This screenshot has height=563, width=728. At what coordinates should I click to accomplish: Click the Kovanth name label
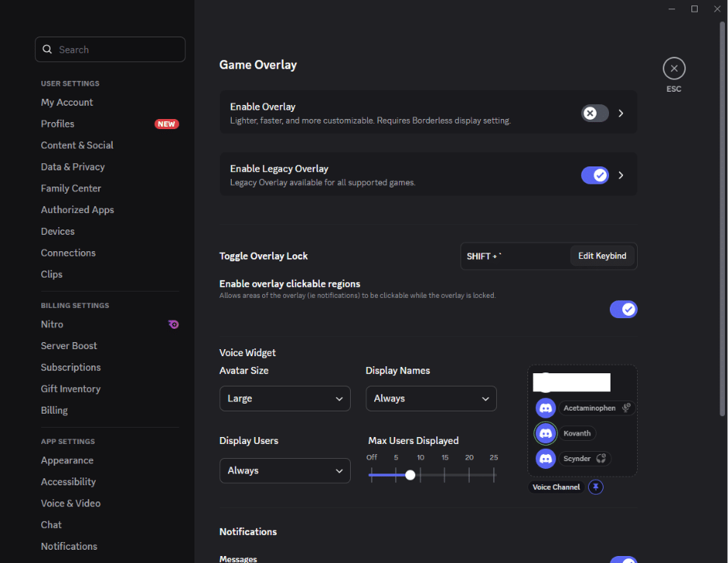click(x=576, y=433)
